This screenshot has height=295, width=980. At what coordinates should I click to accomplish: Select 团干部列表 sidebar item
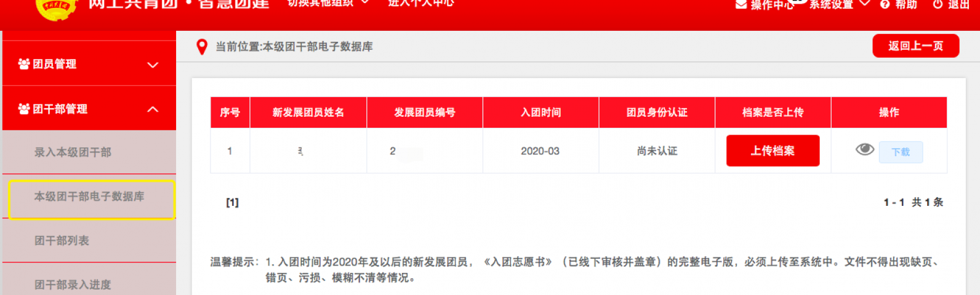62,241
